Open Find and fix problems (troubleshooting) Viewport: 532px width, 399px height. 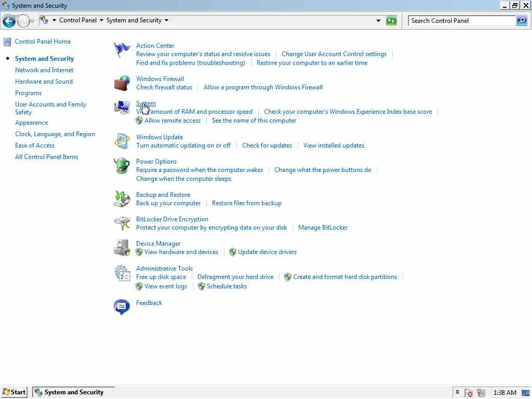pos(190,63)
